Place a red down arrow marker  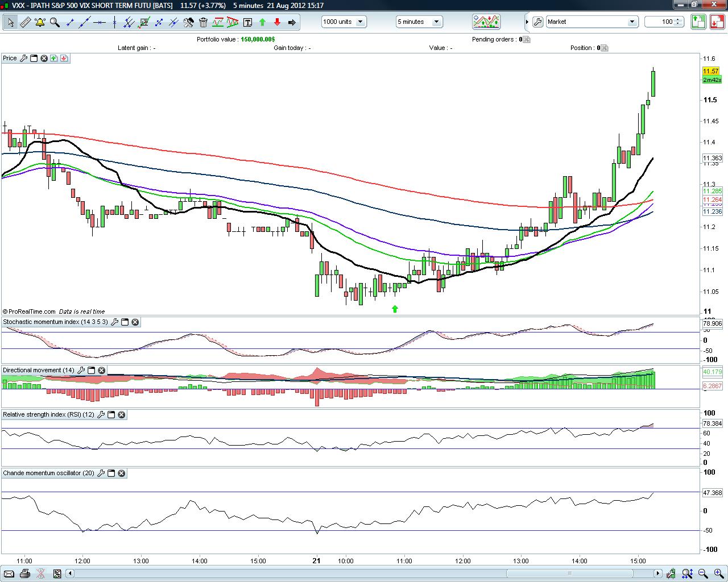pyautogui.click(x=277, y=22)
